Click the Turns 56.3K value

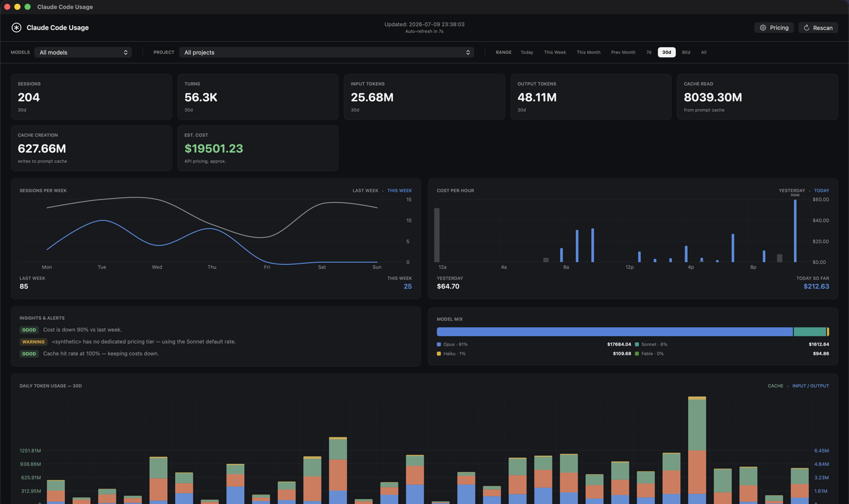pos(201,97)
